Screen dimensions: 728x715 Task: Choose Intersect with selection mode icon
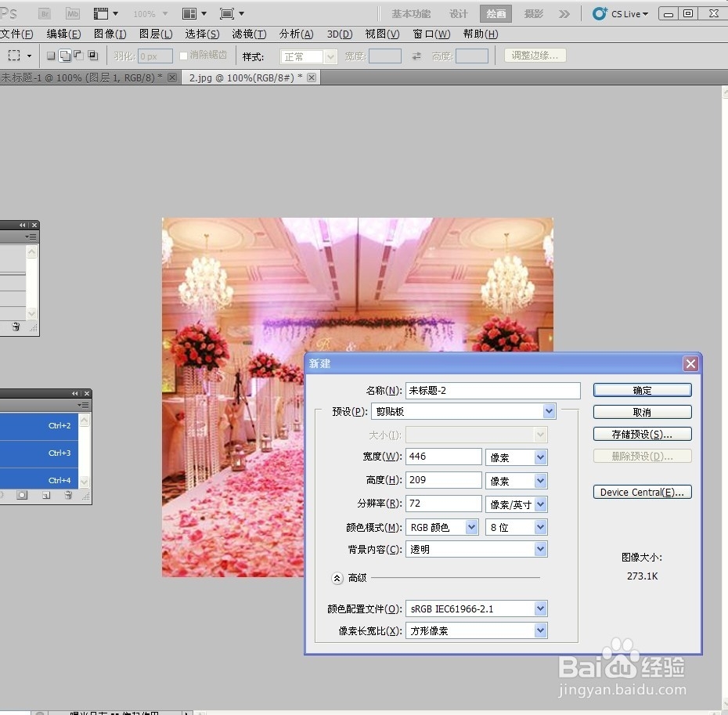pos(93,56)
